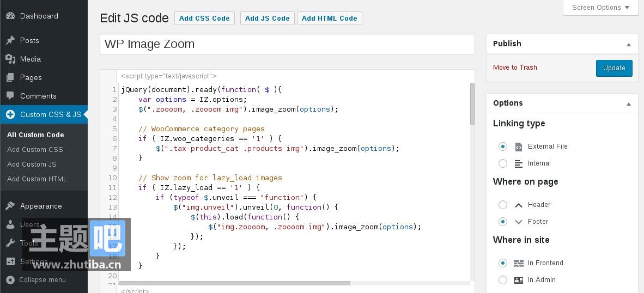Collapse the Publish panel
Viewport: 644px width, 293px height.
coord(628,44)
